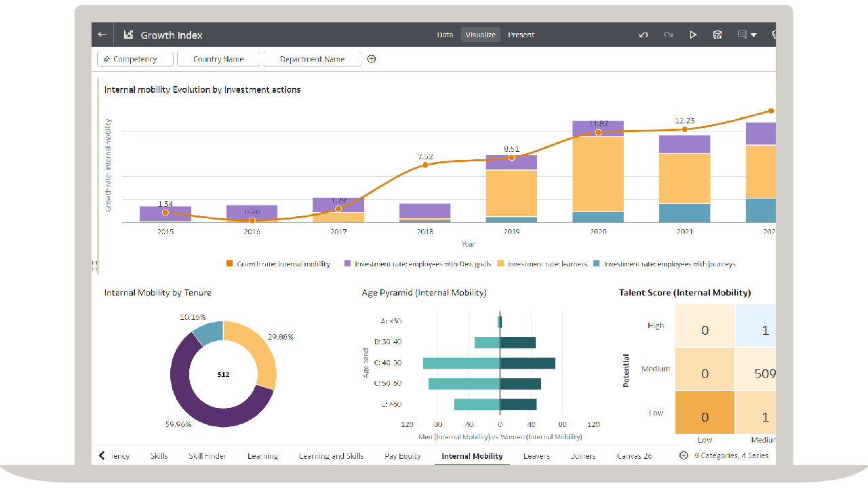Switch to the Present mode
The width and height of the screenshot is (868, 488).
[x=521, y=35]
